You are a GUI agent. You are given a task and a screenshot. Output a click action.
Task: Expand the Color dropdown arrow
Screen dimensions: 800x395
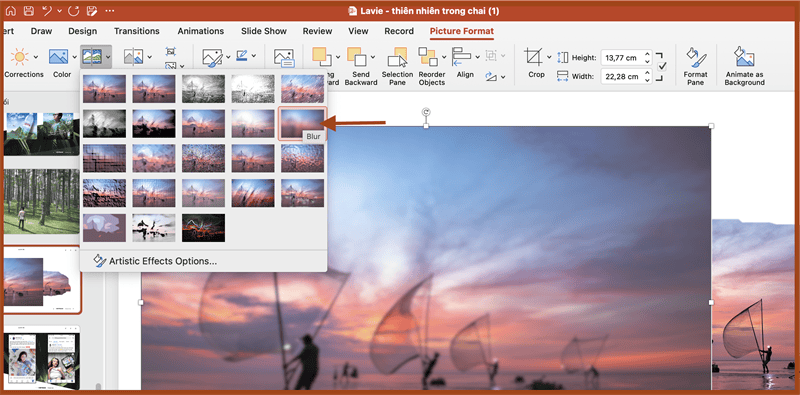click(x=74, y=57)
